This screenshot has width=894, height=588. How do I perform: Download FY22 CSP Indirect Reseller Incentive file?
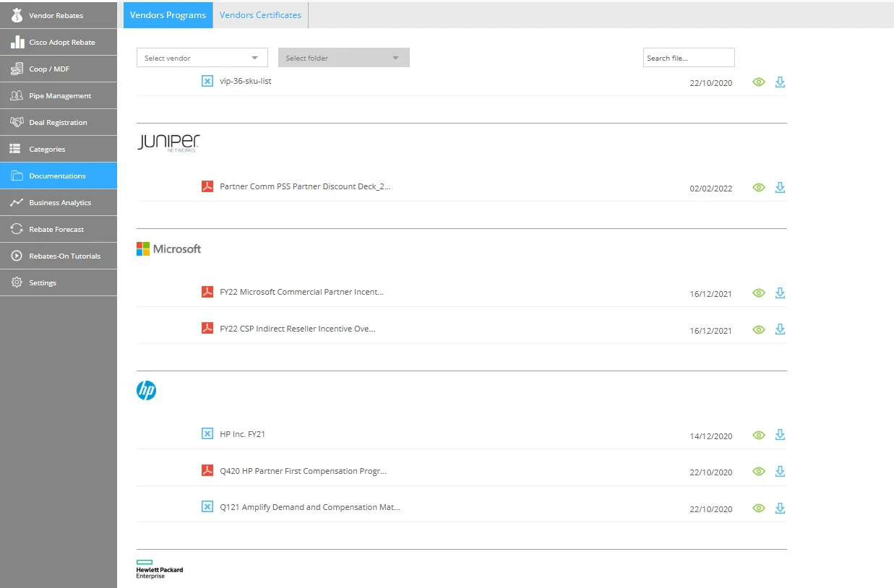pyautogui.click(x=780, y=329)
